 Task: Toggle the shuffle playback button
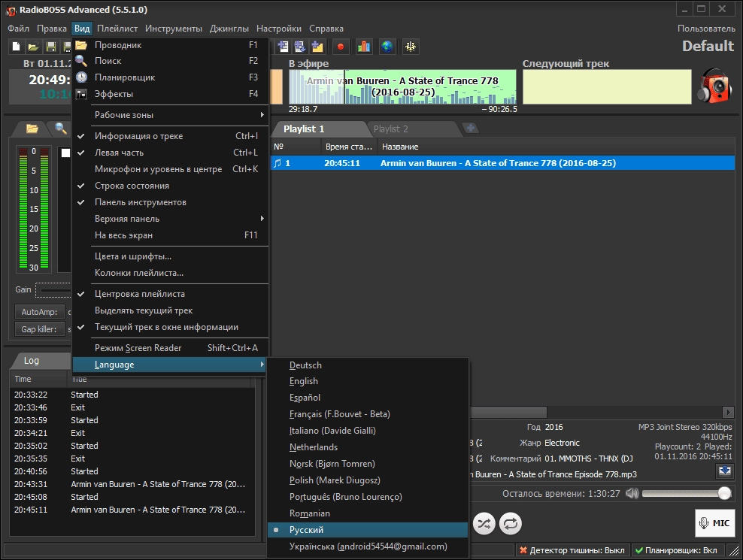[484, 523]
